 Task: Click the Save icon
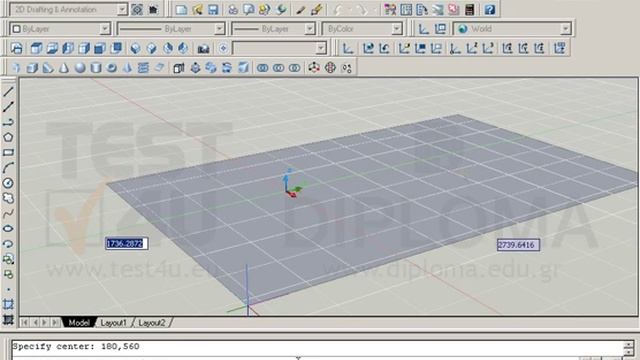pyautogui.click(x=213, y=9)
